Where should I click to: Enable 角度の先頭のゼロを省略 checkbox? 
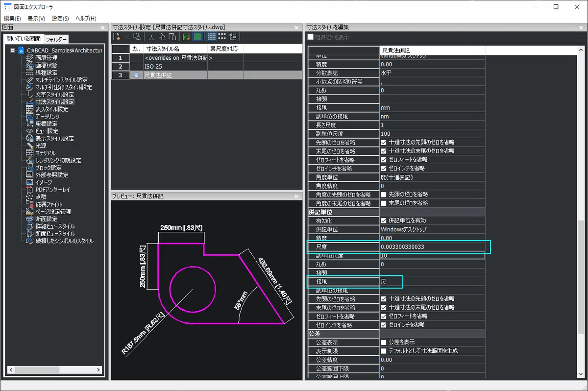(x=384, y=195)
